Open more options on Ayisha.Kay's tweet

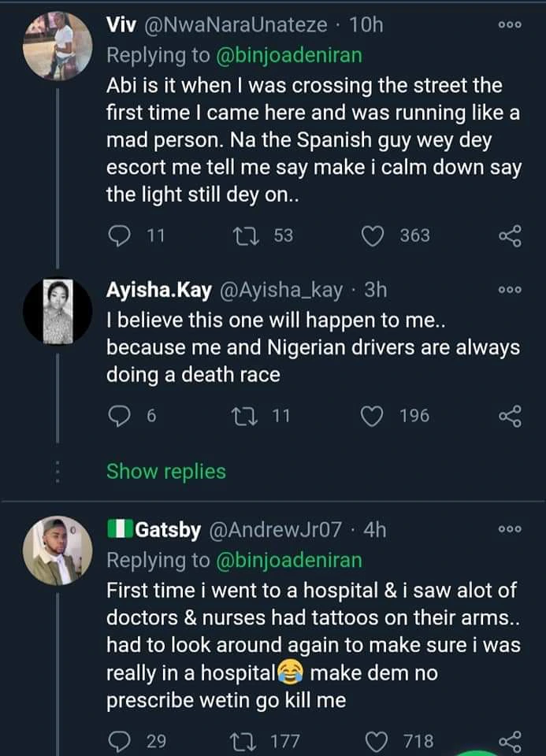[x=511, y=290]
